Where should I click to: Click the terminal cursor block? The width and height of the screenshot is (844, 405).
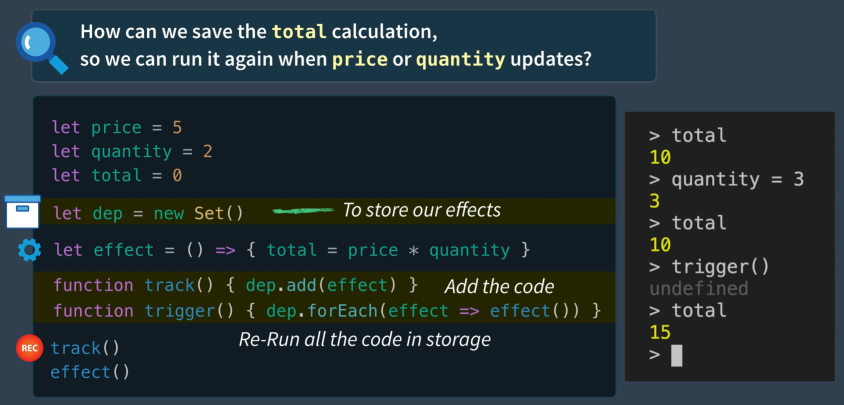point(677,355)
